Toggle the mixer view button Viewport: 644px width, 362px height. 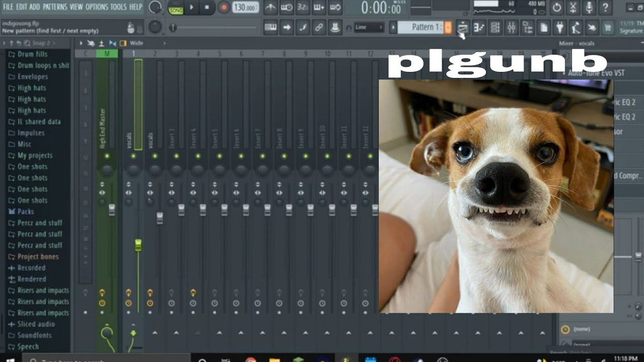511,27
